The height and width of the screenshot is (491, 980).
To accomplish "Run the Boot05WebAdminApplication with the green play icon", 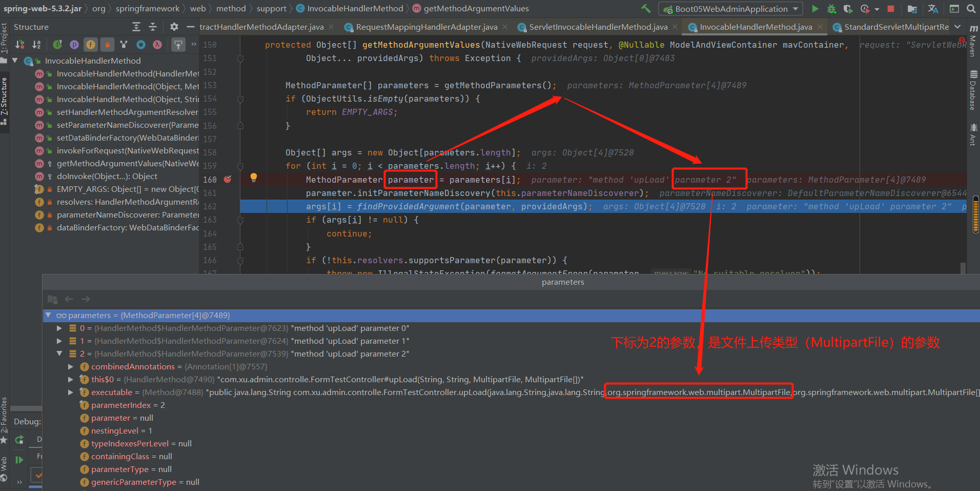I will [x=815, y=9].
